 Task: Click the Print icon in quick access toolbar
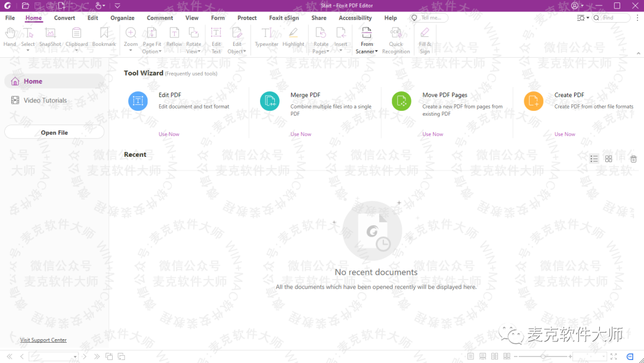coord(49,6)
